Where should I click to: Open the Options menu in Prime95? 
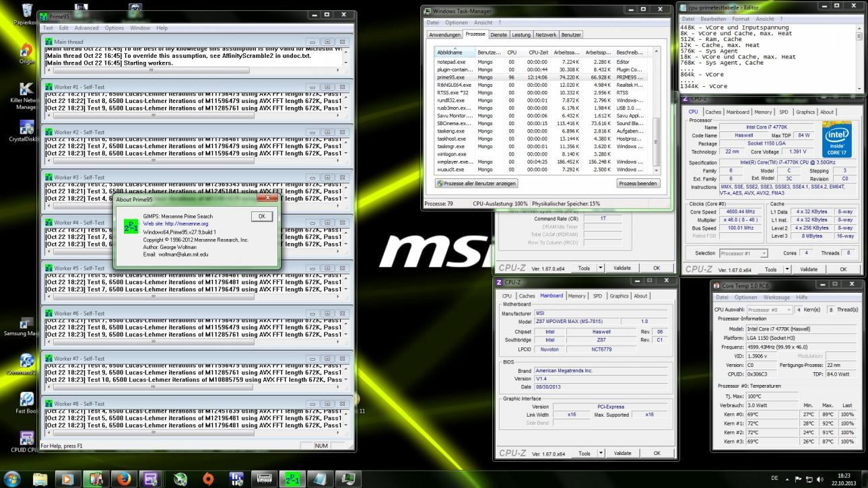(114, 28)
